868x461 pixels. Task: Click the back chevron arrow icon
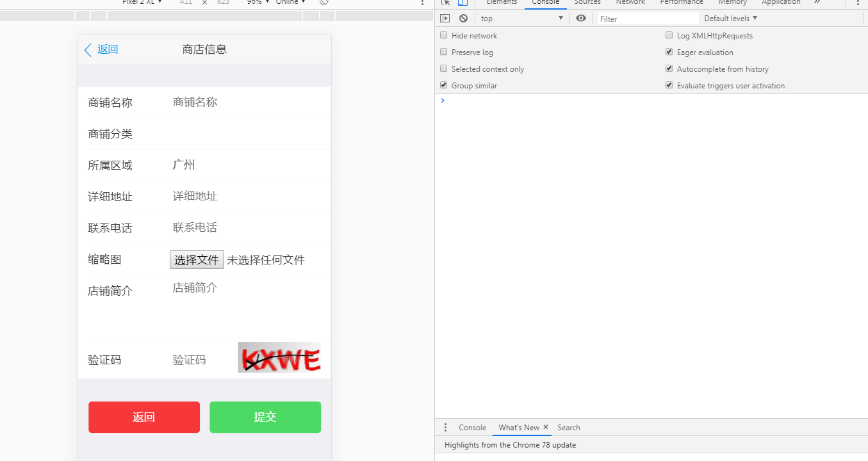tap(88, 50)
